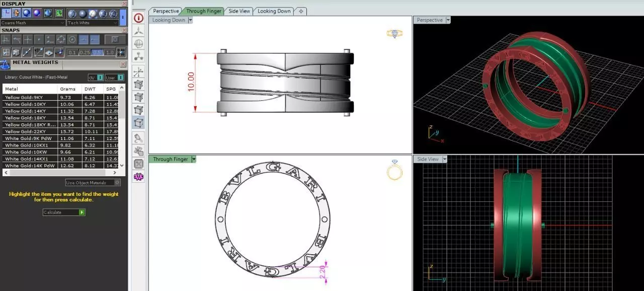Click the smart track snap icon
644x291 pixels.
(59, 52)
